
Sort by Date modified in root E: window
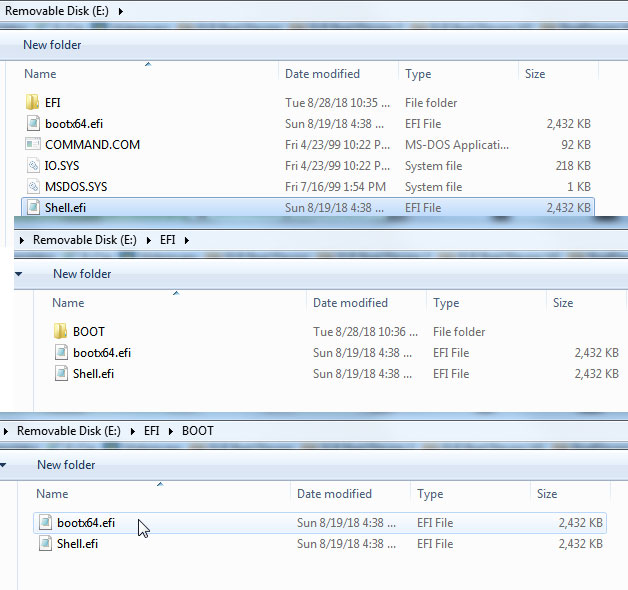click(322, 74)
